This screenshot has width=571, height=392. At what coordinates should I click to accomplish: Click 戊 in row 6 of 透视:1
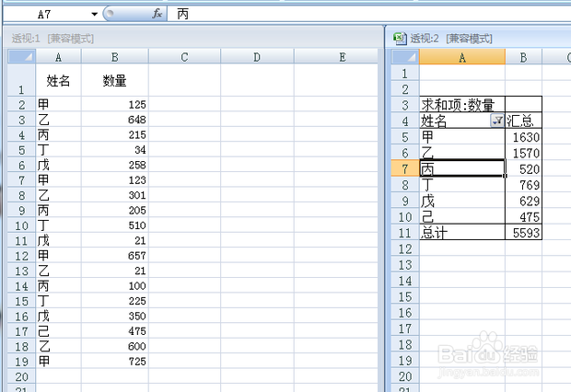[58, 165]
